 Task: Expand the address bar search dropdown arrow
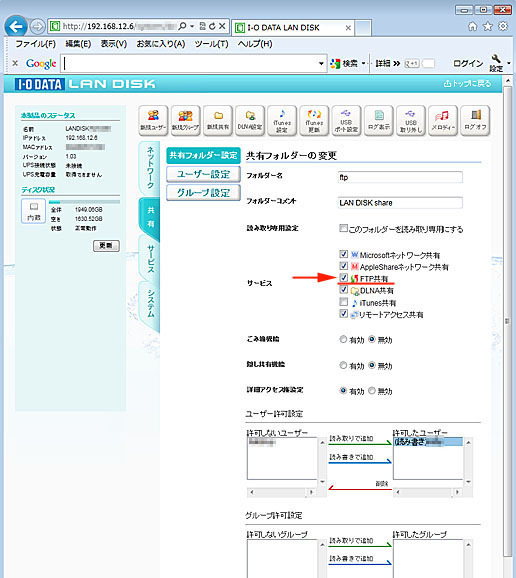[192, 26]
